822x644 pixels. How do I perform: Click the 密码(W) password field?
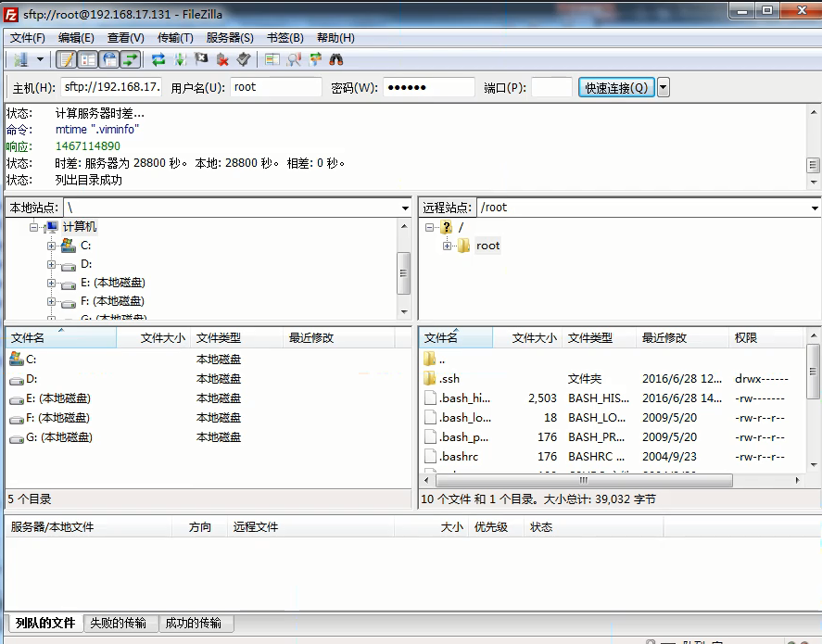(x=429, y=87)
